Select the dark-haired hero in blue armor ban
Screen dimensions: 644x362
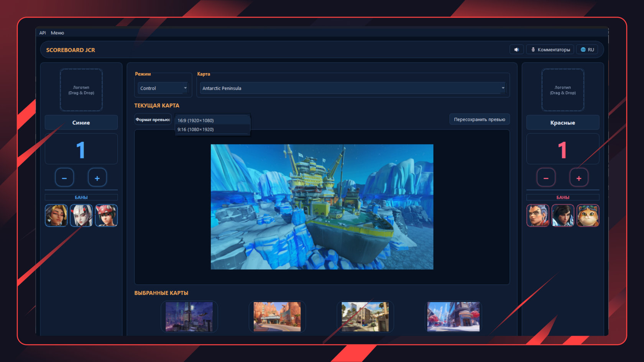[563, 215]
